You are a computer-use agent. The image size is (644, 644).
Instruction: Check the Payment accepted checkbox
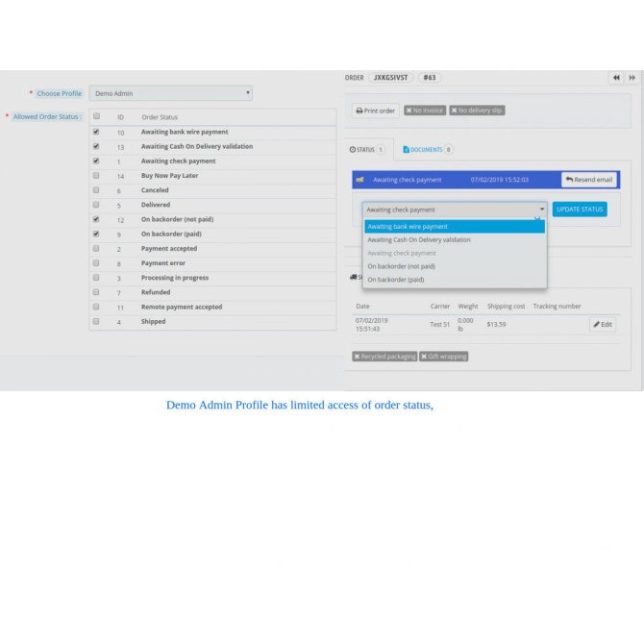[x=96, y=249]
